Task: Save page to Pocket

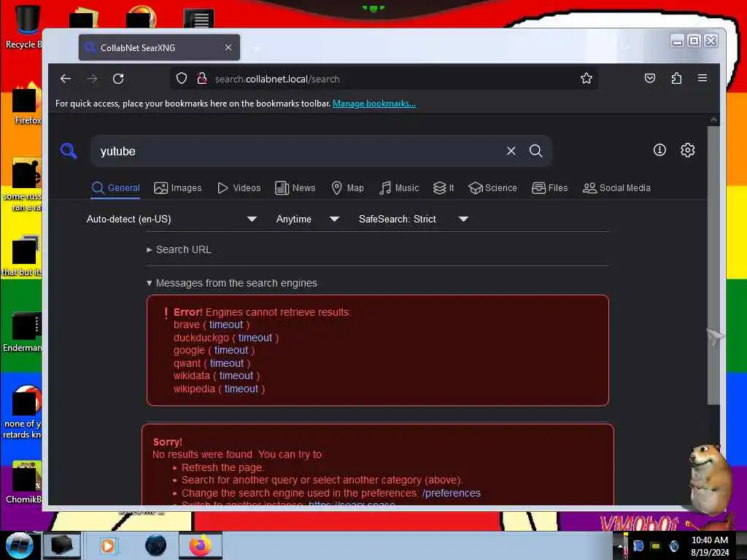Action: pyautogui.click(x=650, y=78)
